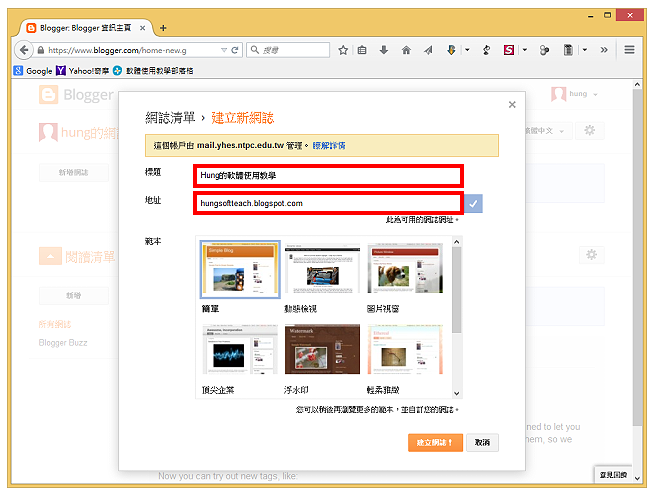Open the Google bookmark

[33, 71]
